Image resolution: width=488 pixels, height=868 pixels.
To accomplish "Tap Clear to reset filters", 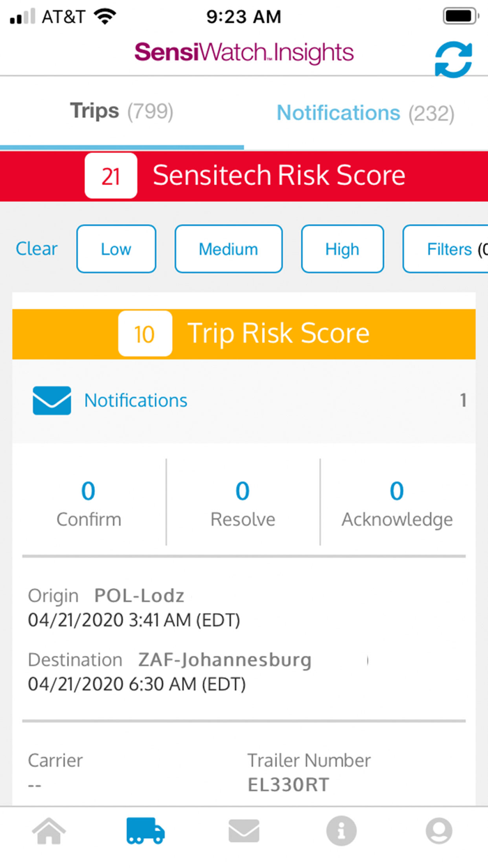I will (36, 248).
